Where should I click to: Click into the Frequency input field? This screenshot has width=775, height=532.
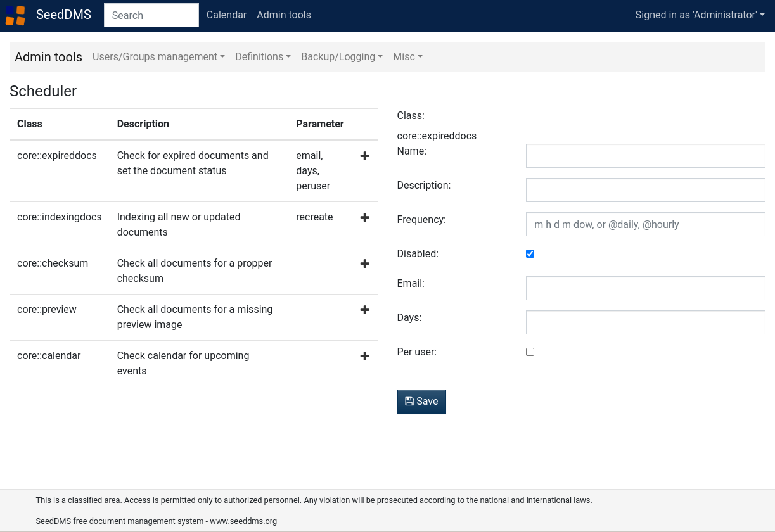pos(645,224)
